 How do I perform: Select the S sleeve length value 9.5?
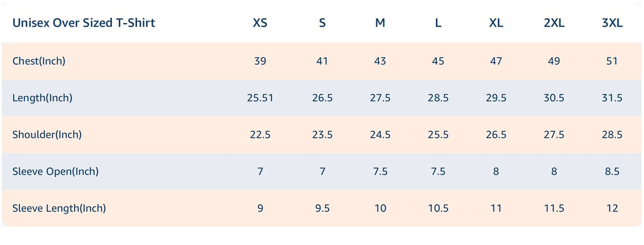click(x=322, y=208)
